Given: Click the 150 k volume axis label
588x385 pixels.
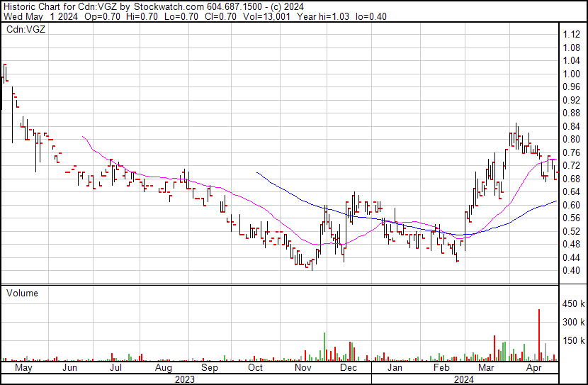Looking at the screenshot, I should [x=571, y=341].
